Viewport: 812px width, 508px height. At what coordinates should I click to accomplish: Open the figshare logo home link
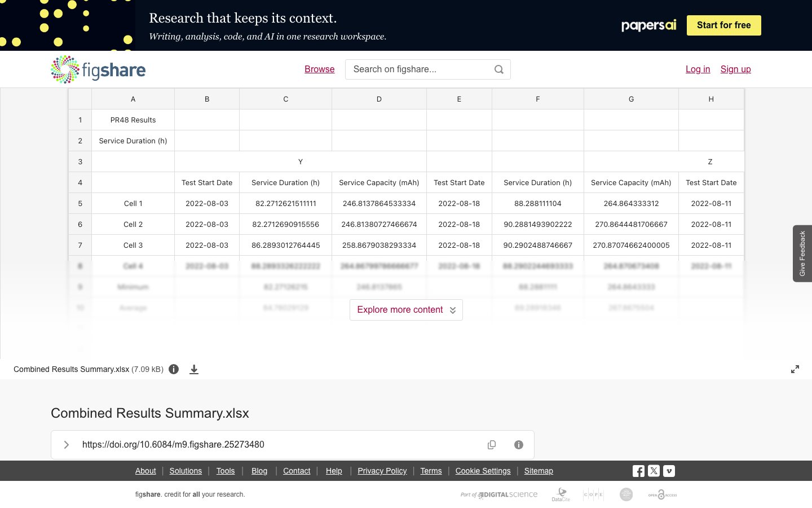click(98, 69)
